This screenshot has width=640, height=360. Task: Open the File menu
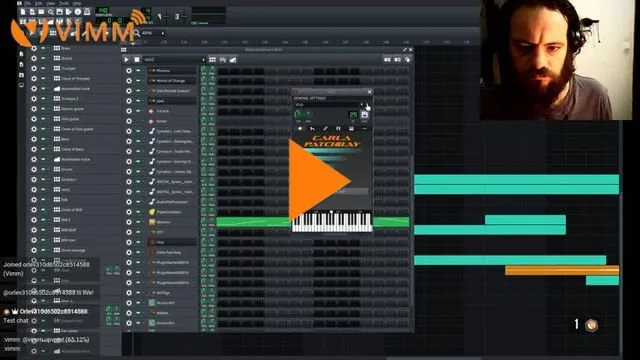pyautogui.click(x=28, y=3)
